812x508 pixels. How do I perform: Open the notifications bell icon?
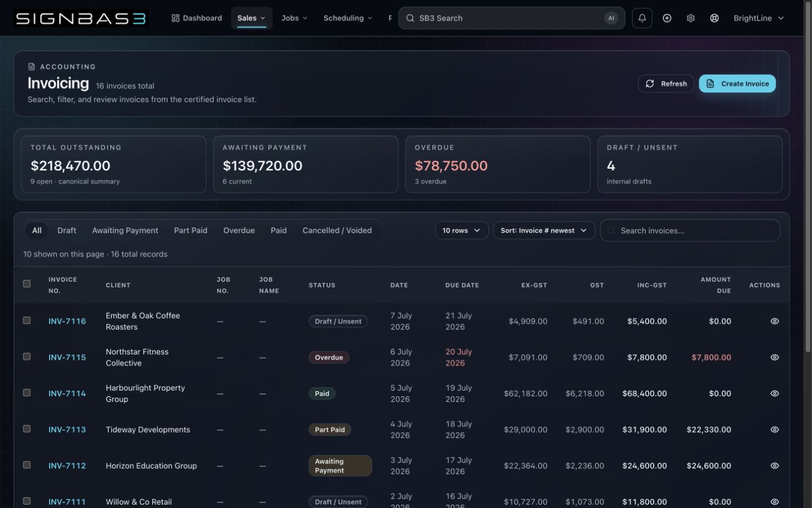tap(642, 18)
